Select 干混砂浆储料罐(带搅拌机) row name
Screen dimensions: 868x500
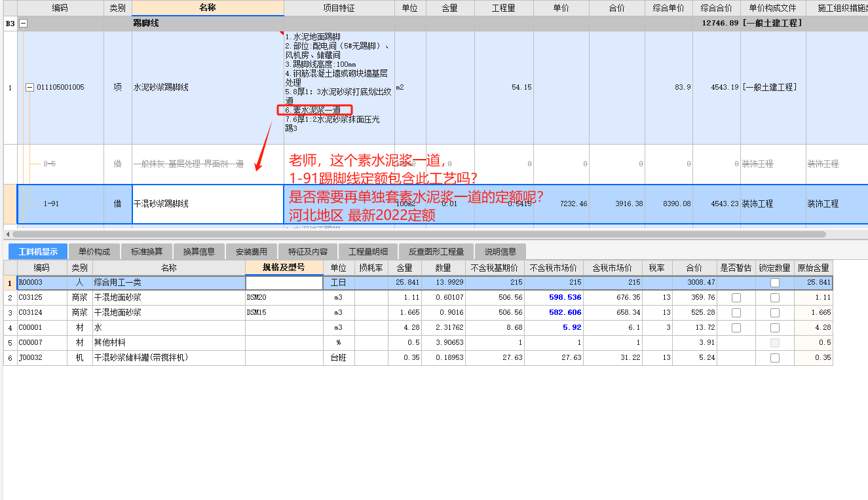coord(169,358)
